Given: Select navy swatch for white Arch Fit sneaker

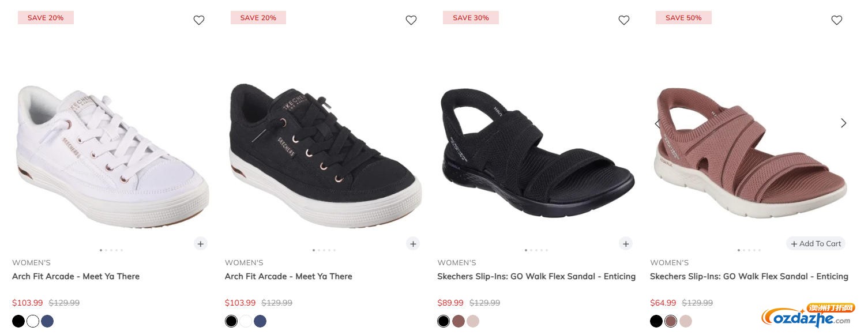Looking at the screenshot, I should click(47, 321).
